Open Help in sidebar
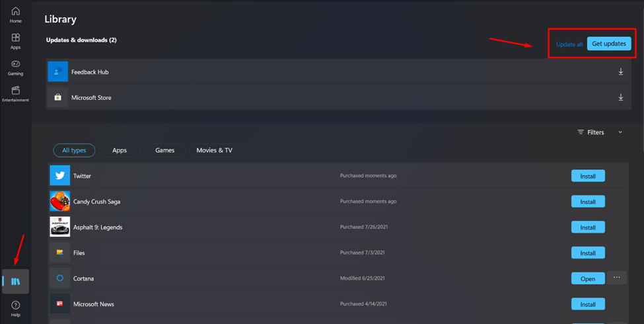The height and width of the screenshot is (324, 644). tap(16, 308)
